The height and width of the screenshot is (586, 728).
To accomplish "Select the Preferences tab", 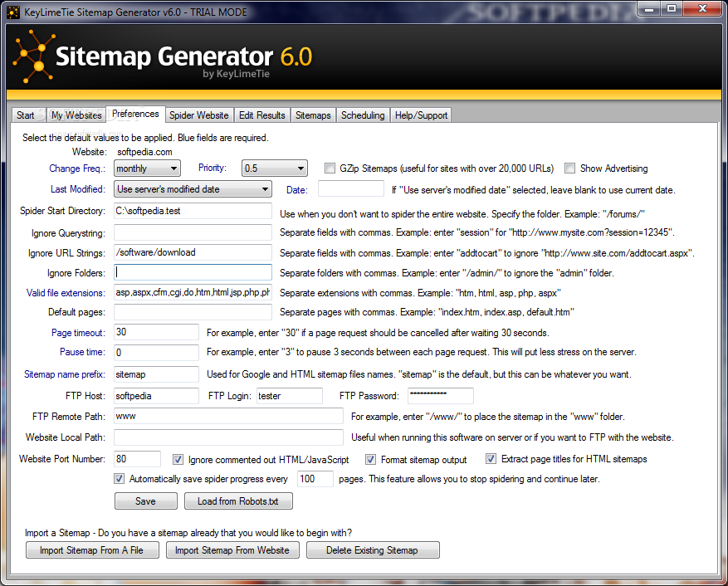I will click(x=135, y=114).
